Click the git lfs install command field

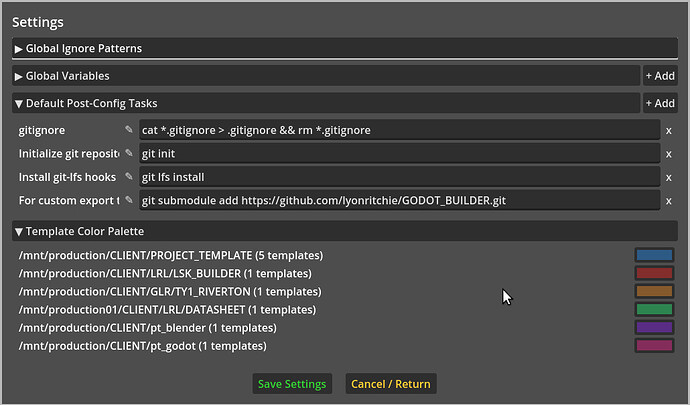tap(400, 177)
